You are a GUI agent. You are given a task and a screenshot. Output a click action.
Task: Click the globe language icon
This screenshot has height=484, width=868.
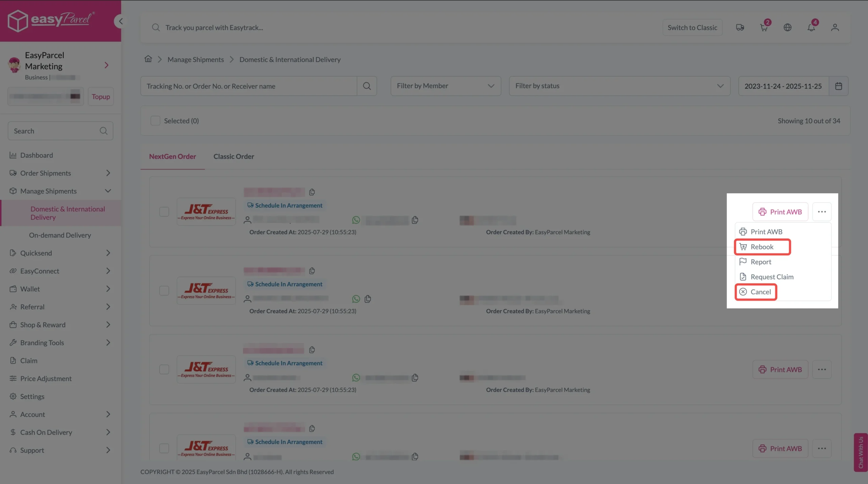pos(787,27)
